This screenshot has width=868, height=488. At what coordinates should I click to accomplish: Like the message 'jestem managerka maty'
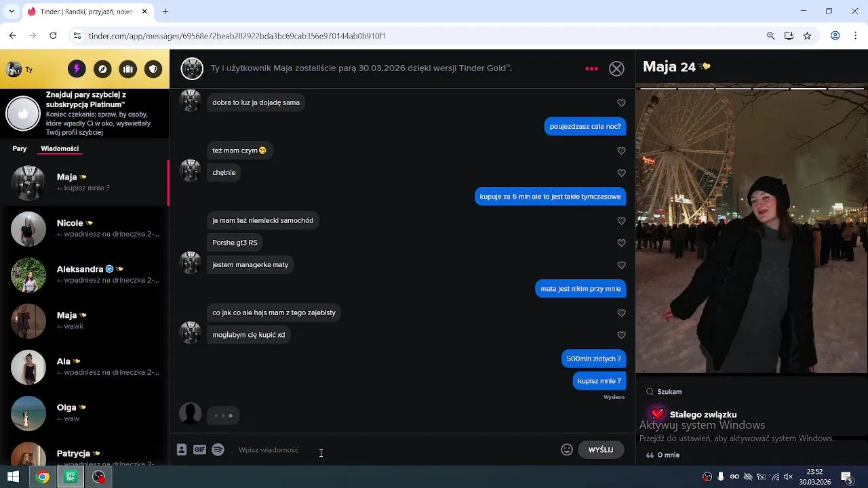click(x=621, y=265)
